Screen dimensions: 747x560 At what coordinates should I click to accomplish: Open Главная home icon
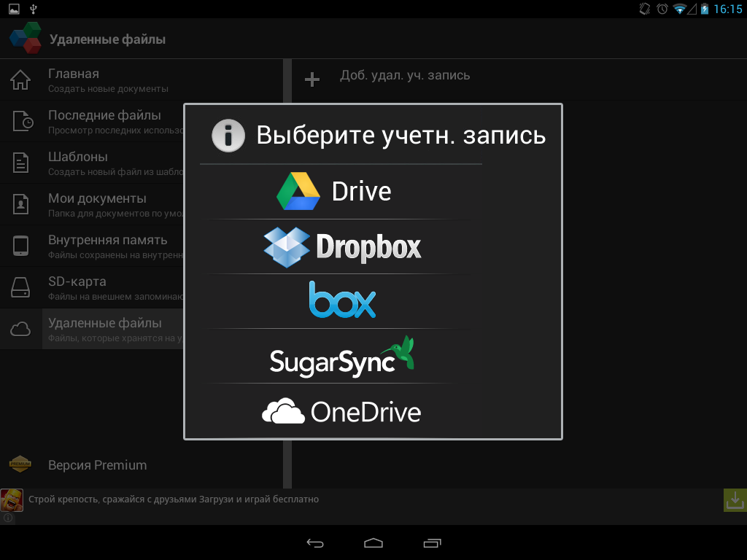20,79
